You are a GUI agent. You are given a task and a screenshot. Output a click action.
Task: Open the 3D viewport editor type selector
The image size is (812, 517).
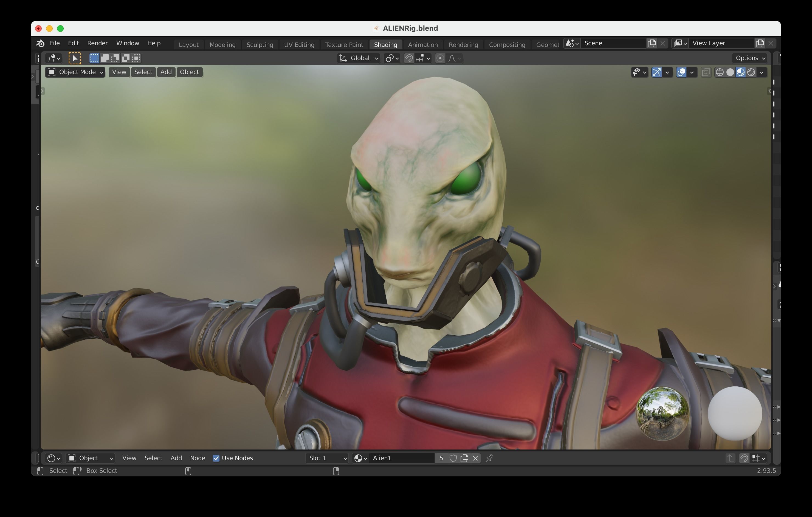pos(53,58)
